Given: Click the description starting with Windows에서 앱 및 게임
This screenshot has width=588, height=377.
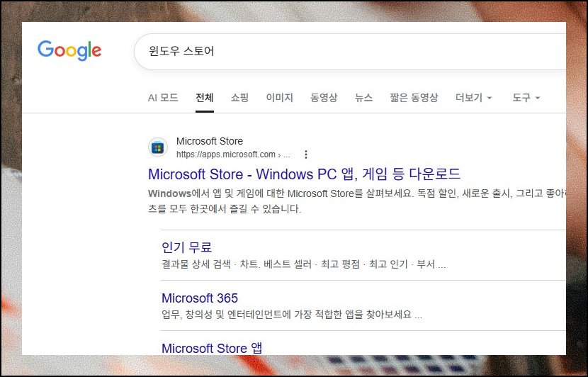Looking at the screenshot, I should pos(356,201).
